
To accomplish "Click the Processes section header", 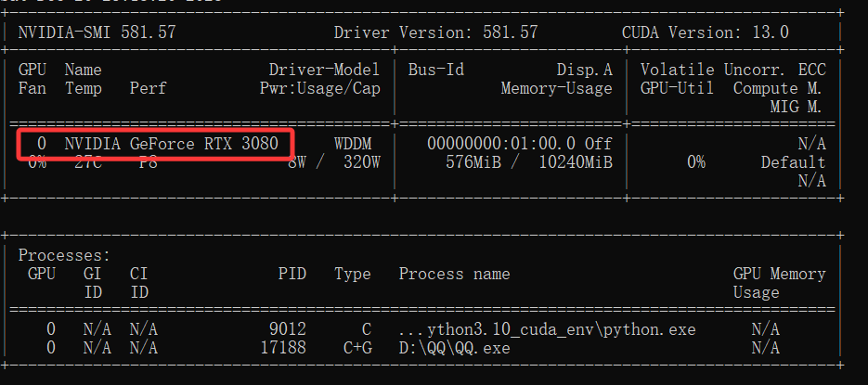I will pos(64,255).
